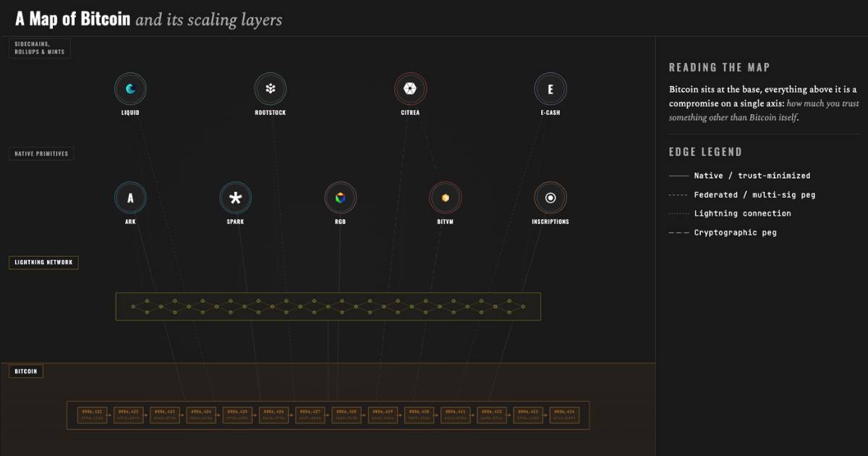Viewport: 868px width, 456px height.
Task: Open the Rootstock node icon
Action: point(271,89)
